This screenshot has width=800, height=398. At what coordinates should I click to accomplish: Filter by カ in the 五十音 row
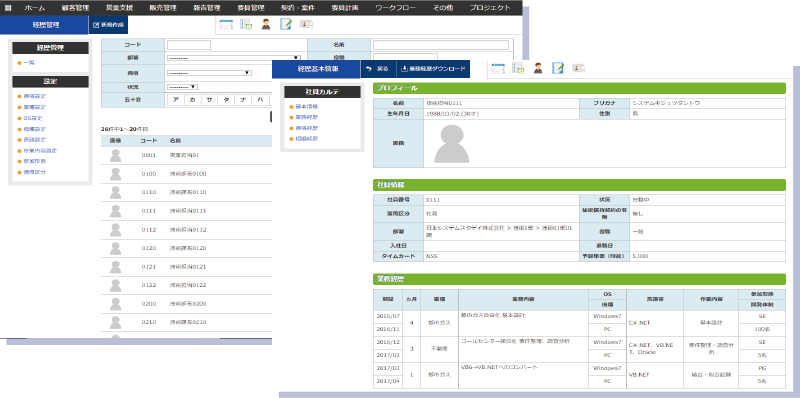192,101
